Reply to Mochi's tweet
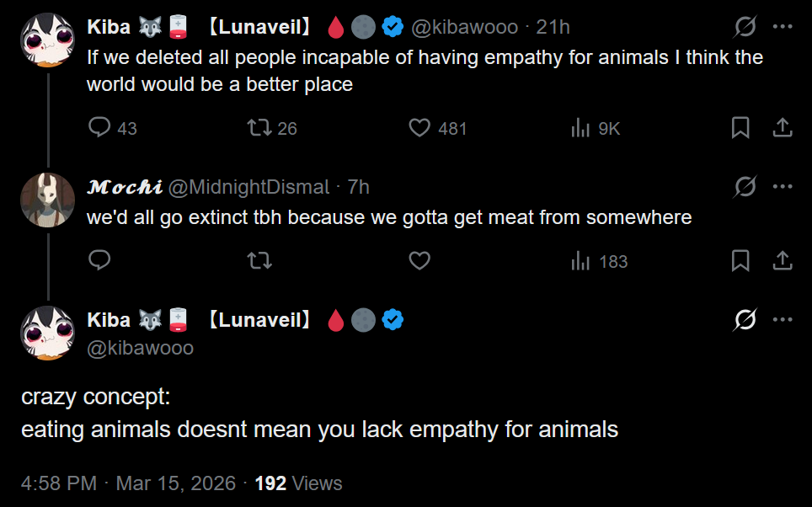 [100, 261]
